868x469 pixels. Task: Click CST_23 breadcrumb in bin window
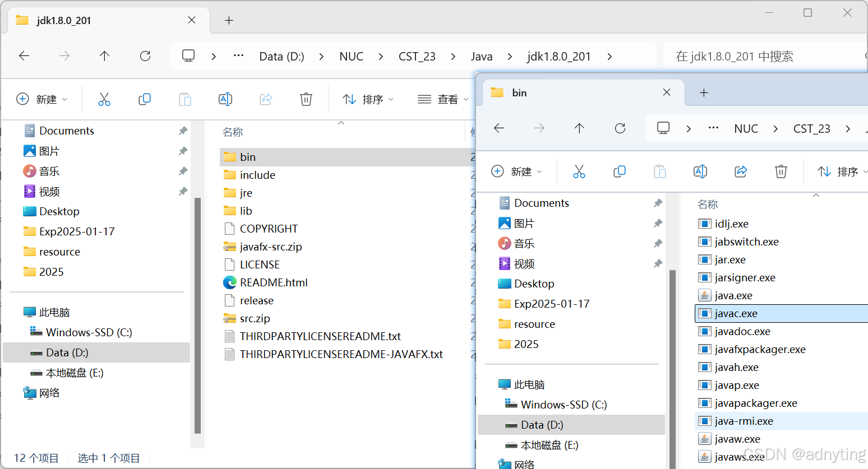click(812, 129)
